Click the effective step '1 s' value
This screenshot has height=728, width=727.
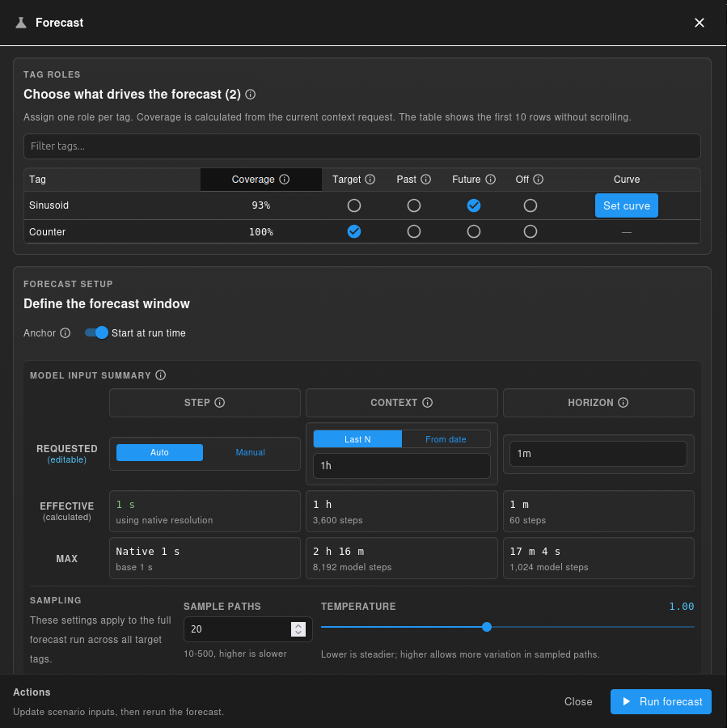coord(125,505)
